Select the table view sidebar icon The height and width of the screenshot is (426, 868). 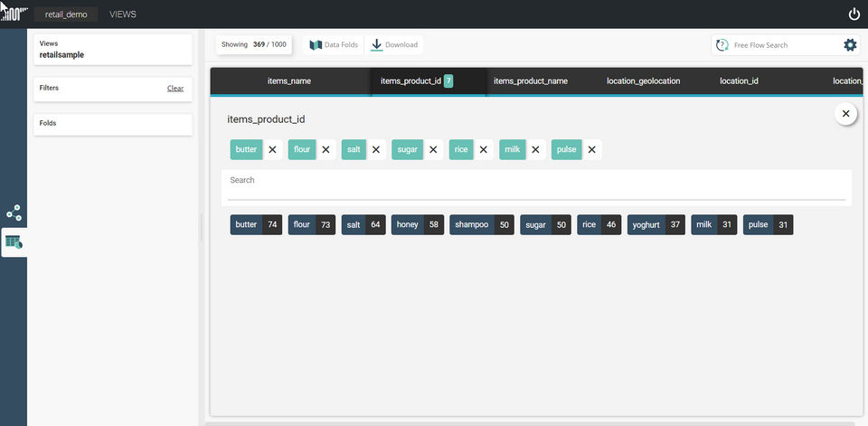(x=14, y=241)
